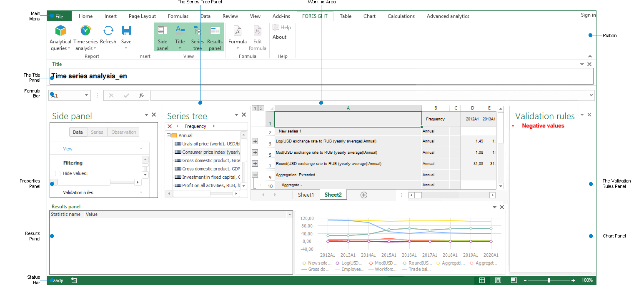Open the Name Box dropdown
The width and height of the screenshot is (644, 285).
[x=87, y=95]
